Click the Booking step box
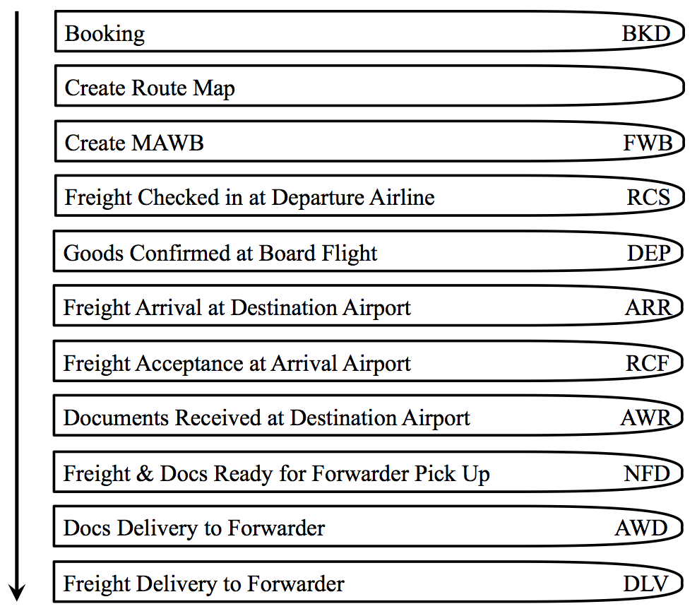697x616 pixels. (105, 33)
